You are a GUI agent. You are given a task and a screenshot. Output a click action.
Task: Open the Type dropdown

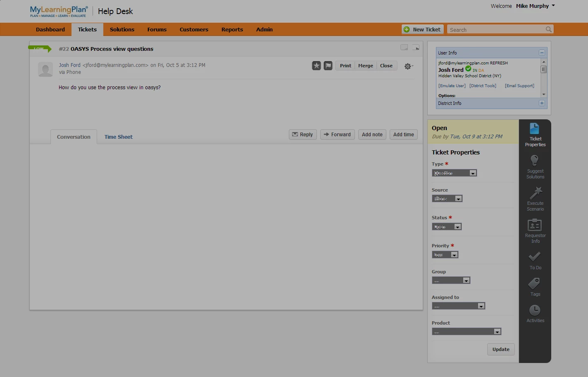click(455, 173)
